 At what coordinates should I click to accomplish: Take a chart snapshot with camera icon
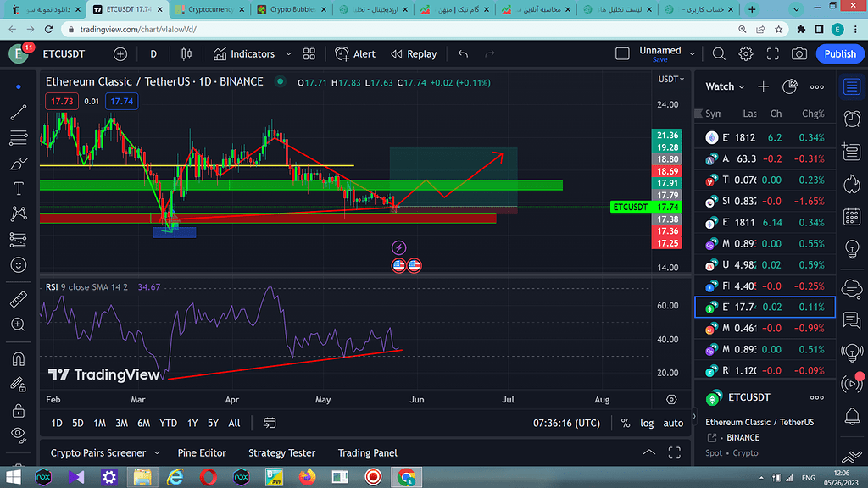798,54
